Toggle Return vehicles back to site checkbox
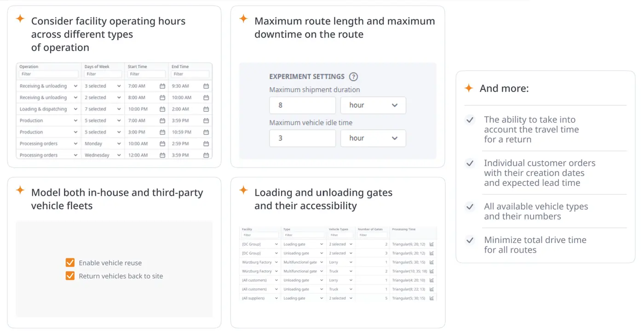The width and height of the screenshot is (644, 331). click(x=70, y=276)
